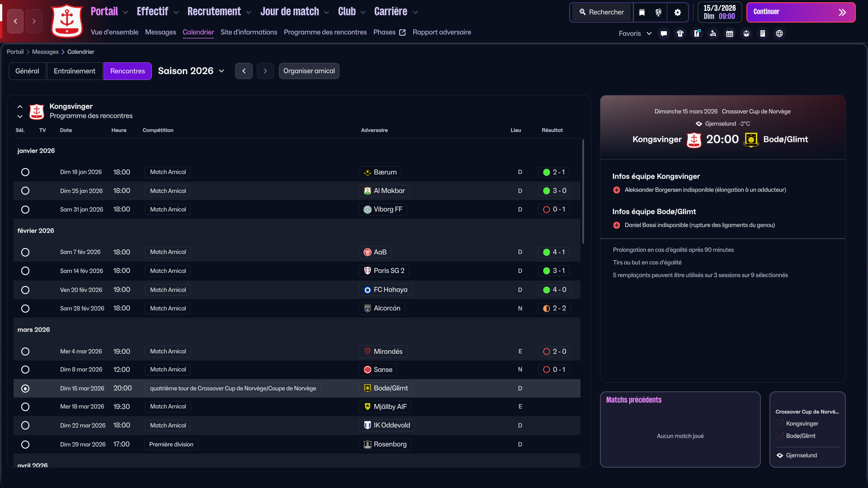
Task: Open the Saison 2026 dropdown
Action: pos(191,71)
